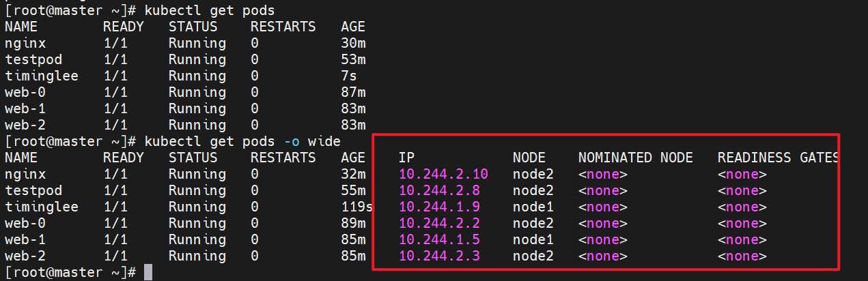The width and height of the screenshot is (868, 281).
Task: Click the age value 7s
Action: pos(350,76)
